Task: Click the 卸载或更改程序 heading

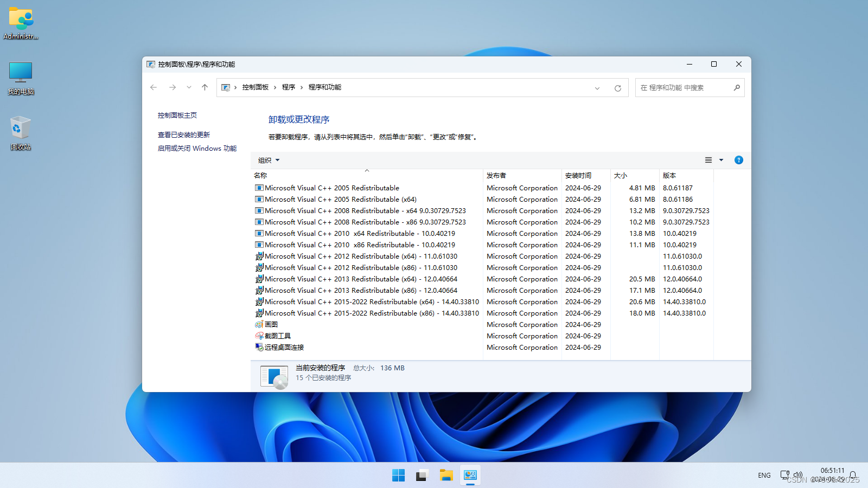Action: pos(299,120)
